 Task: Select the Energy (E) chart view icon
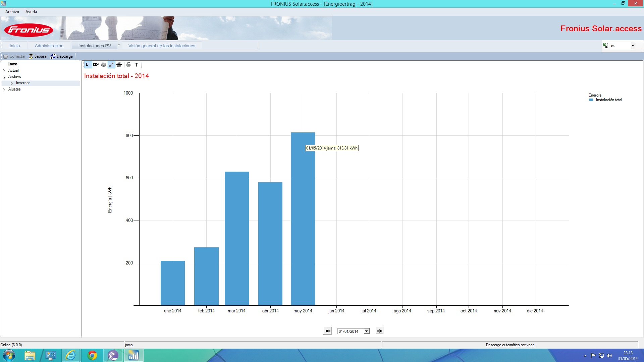pyautogui.click(x=88, y=65)
